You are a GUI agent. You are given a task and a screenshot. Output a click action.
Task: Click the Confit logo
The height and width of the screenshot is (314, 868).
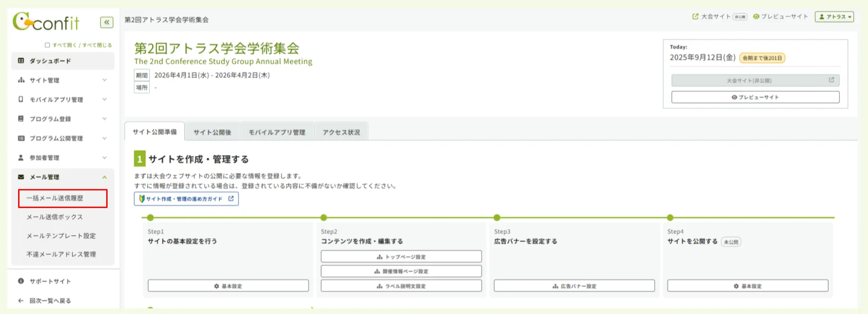[x=46, y=21]
